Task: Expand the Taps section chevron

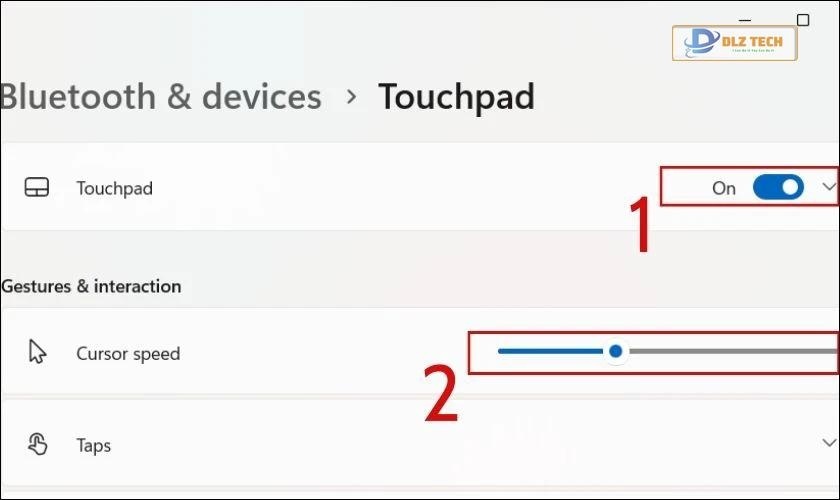Action: (x=828, y=442)
